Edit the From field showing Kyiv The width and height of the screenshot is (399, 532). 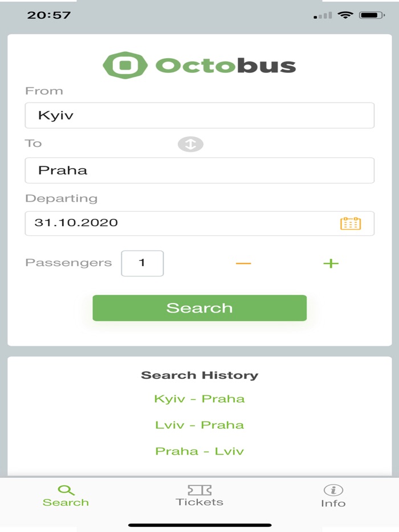click(x=199, y=116)
